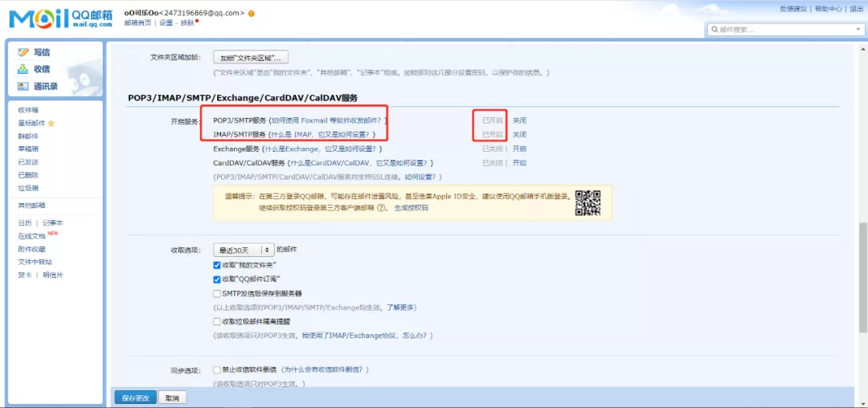Image resolution: width=868 pixels, height=408 pixels.
Task: Click the compose 写信 icon
Action: tap(23, 52)
